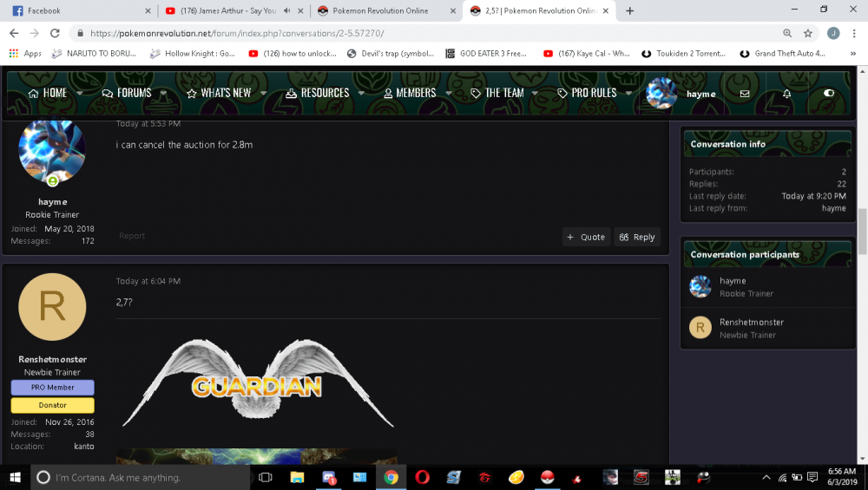The width and height of the screenshot is (868, 490).
Task: Click the Guardian winged signature image
Action: click(258, 383)
